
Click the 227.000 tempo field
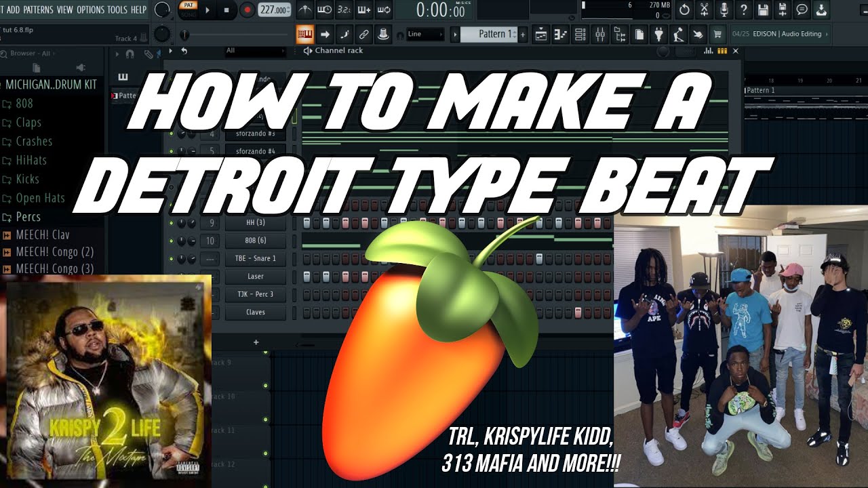[x=275, y=10]
